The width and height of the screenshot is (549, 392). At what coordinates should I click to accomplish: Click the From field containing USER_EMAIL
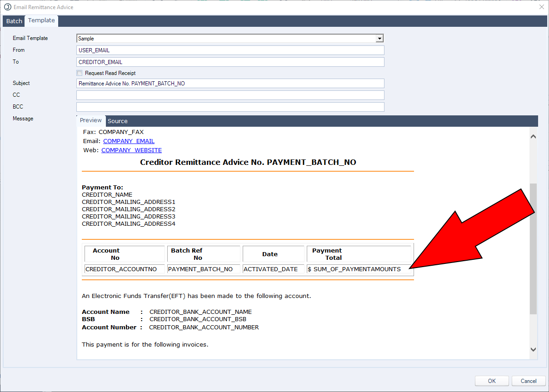[x=230, y=50]
